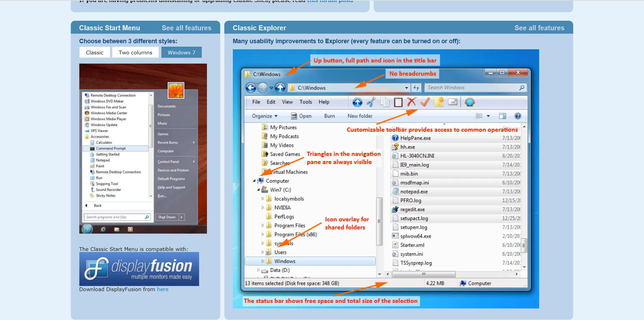Expand the Program Files (x86) folder triangle

pyautogui.click(x=262, y=234)
